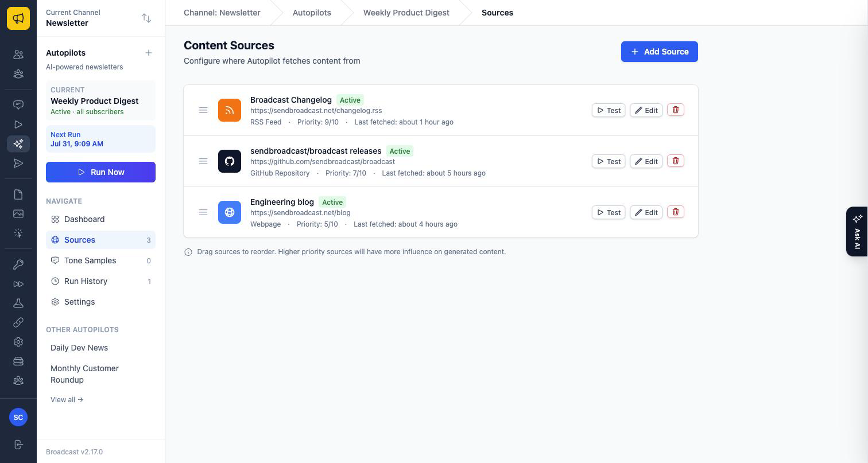This screenshot has width=868, height=463.
Task: Click the Next Run Jul 31 card
Action: coord(100,139)
